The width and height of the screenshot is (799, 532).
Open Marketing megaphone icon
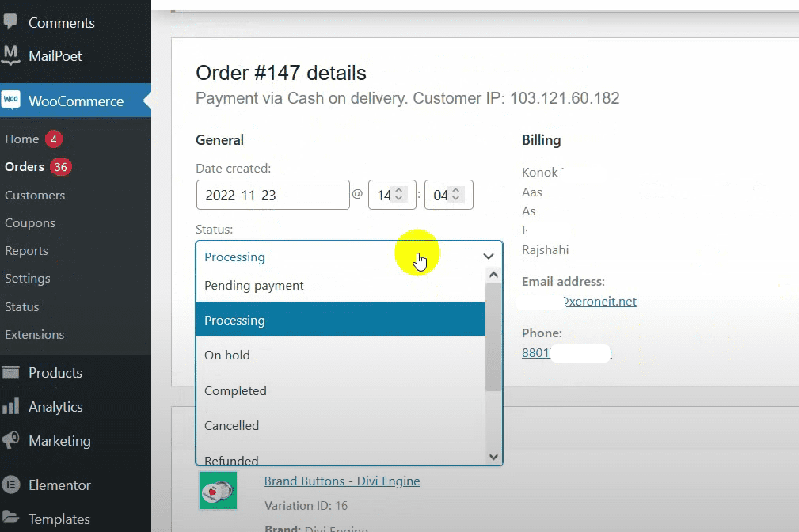10,440
